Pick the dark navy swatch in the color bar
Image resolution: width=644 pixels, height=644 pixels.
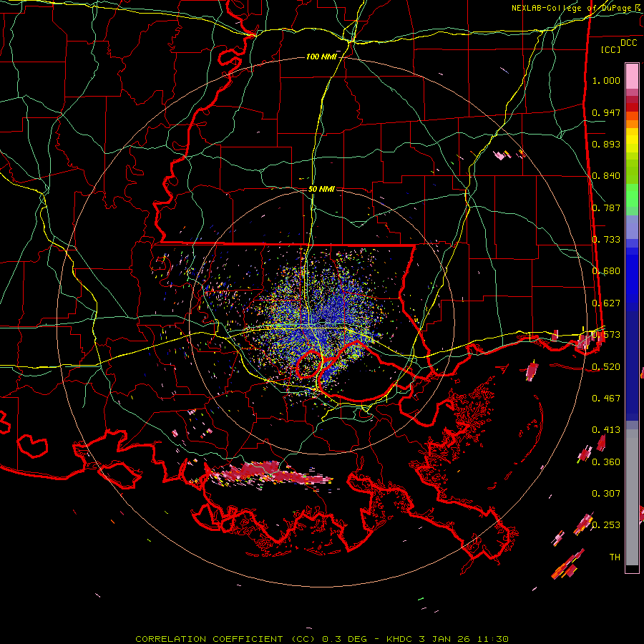(632, 366)
